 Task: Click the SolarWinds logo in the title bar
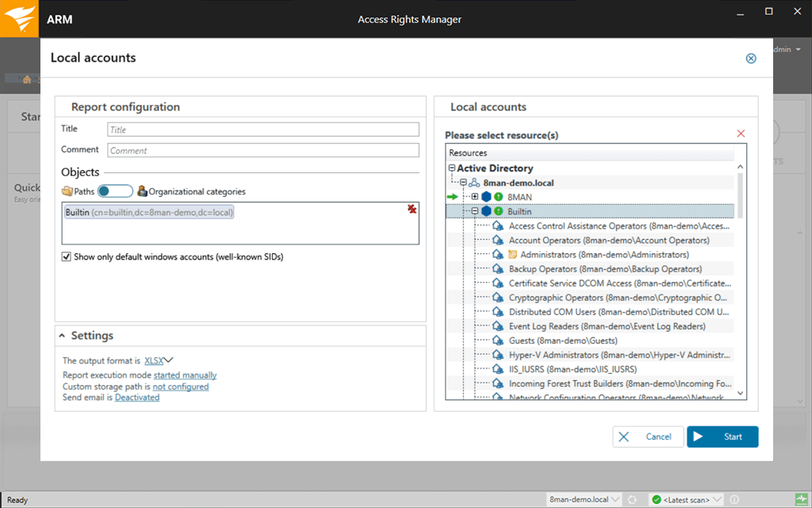[x=18, y=17]
